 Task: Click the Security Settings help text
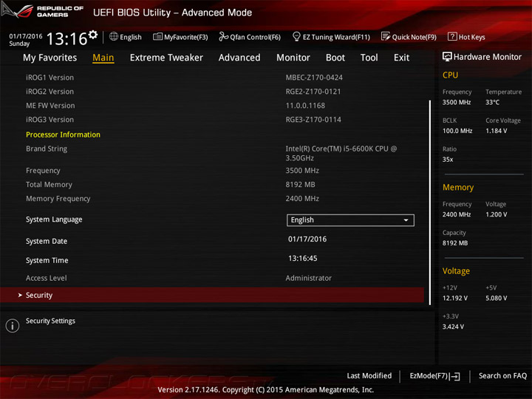pos(50,321)
